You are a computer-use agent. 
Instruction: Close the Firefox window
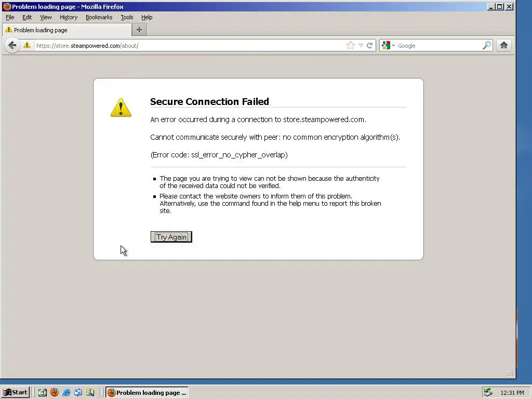(509, 6)
